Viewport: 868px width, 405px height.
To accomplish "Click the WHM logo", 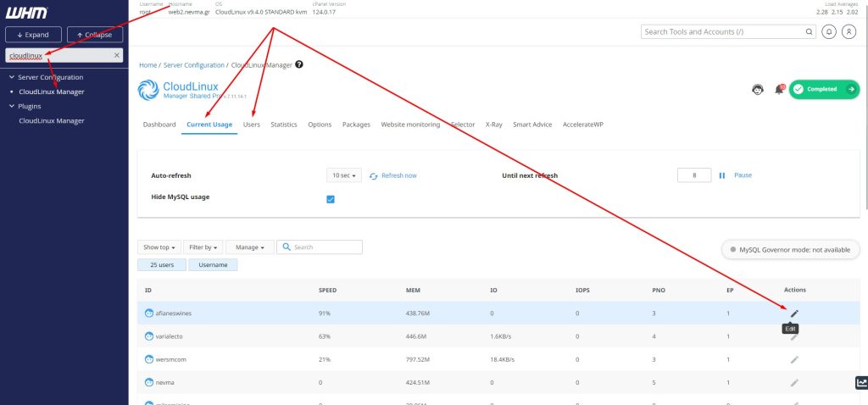I will tap(27, 14).
